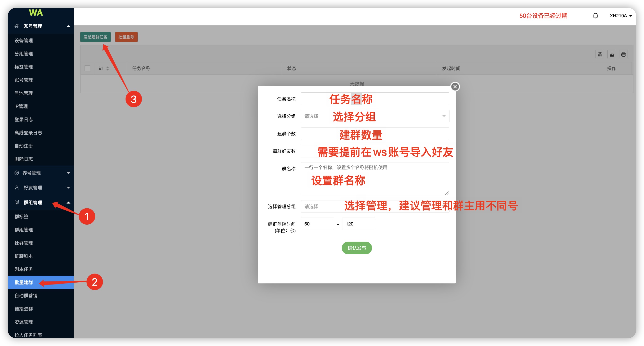Click the 账号管理 chat bubble icon
This screenshot has height=346, width=644.
[x=17, y=26]
